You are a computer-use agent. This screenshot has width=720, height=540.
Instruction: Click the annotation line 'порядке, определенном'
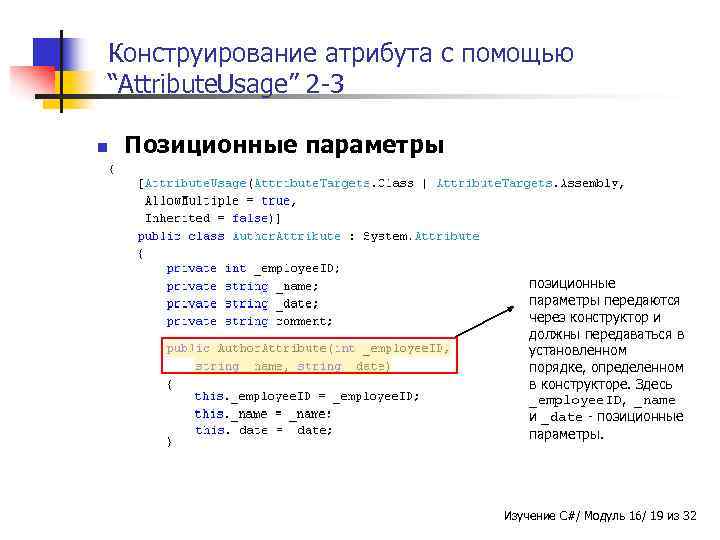[606, 367]
